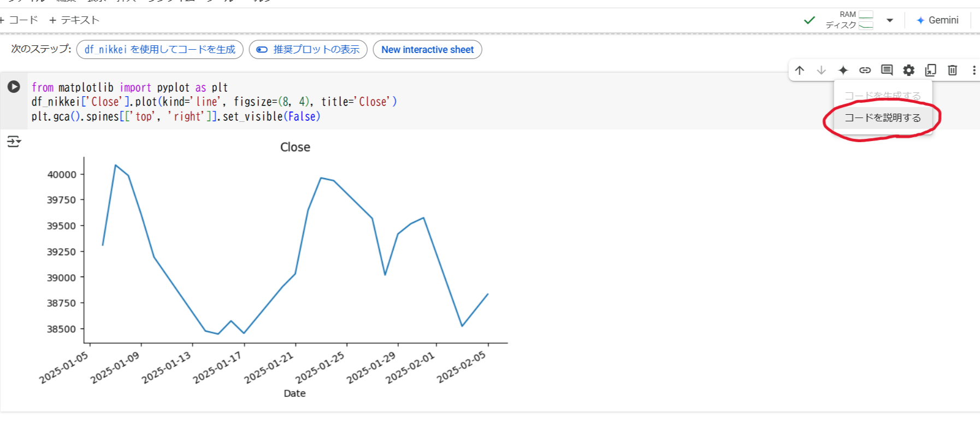
Task: Open the New interactive sheet
Action: click(x=427, y=50)
